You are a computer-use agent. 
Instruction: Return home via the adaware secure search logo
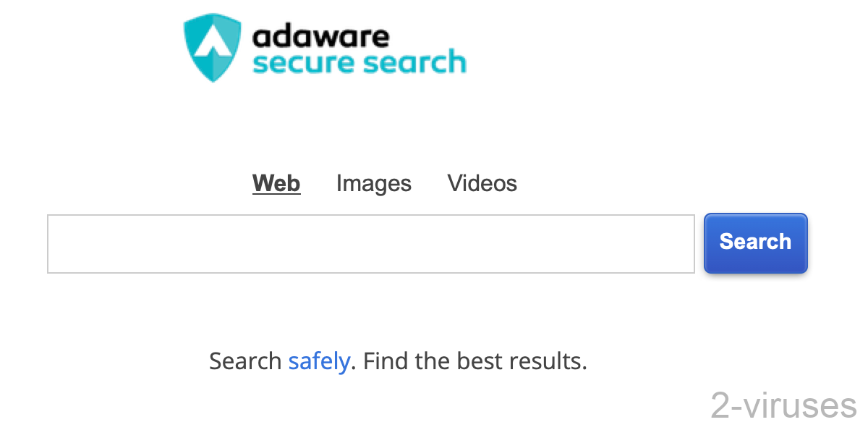click(x=325, y=48)
